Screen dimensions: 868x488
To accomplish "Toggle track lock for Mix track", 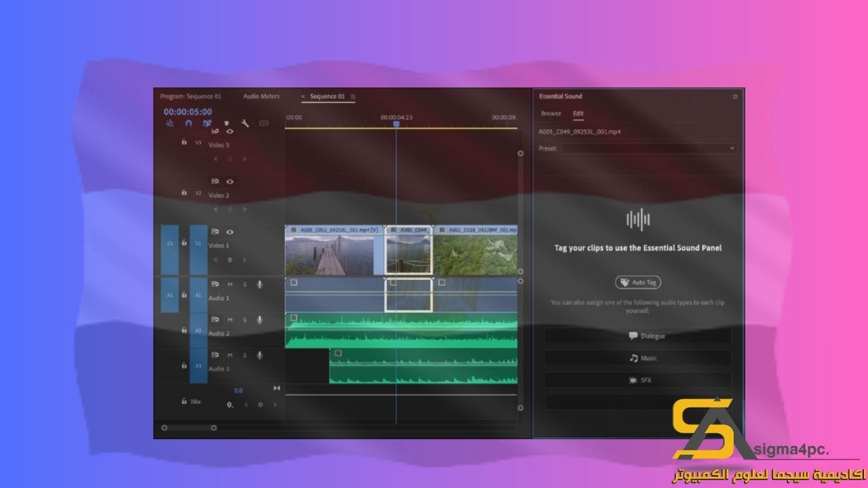I will click(x=184, y=401).
